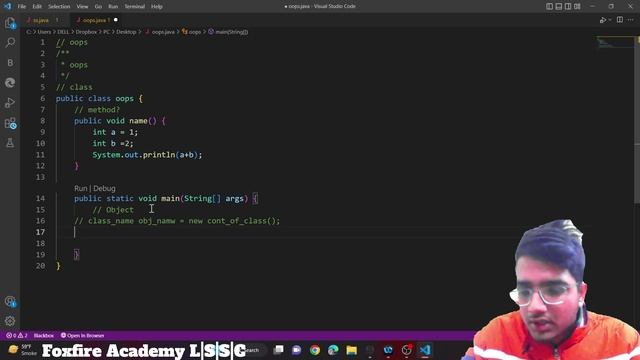Open the View menu

pyautogui.click(x=82, y=7)
